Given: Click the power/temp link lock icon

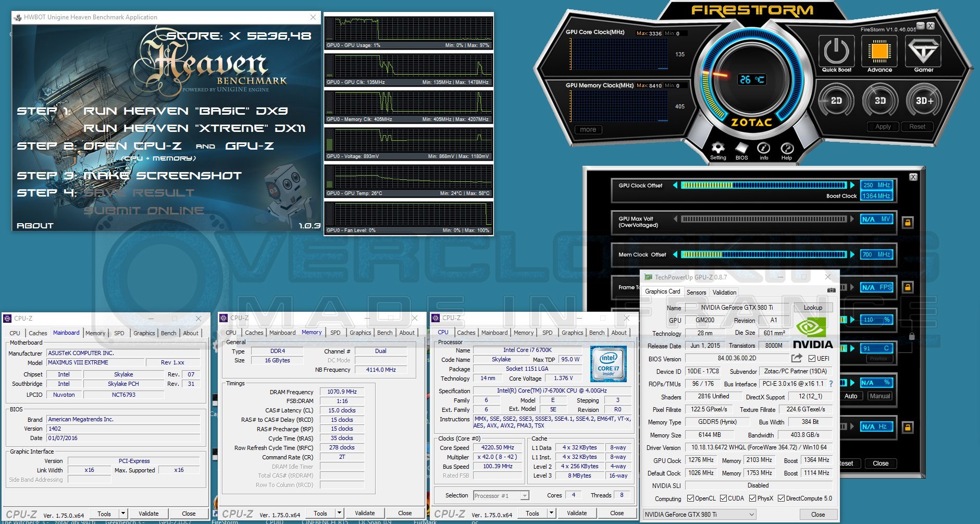Looking at the screenshot, I should point(911,336).
